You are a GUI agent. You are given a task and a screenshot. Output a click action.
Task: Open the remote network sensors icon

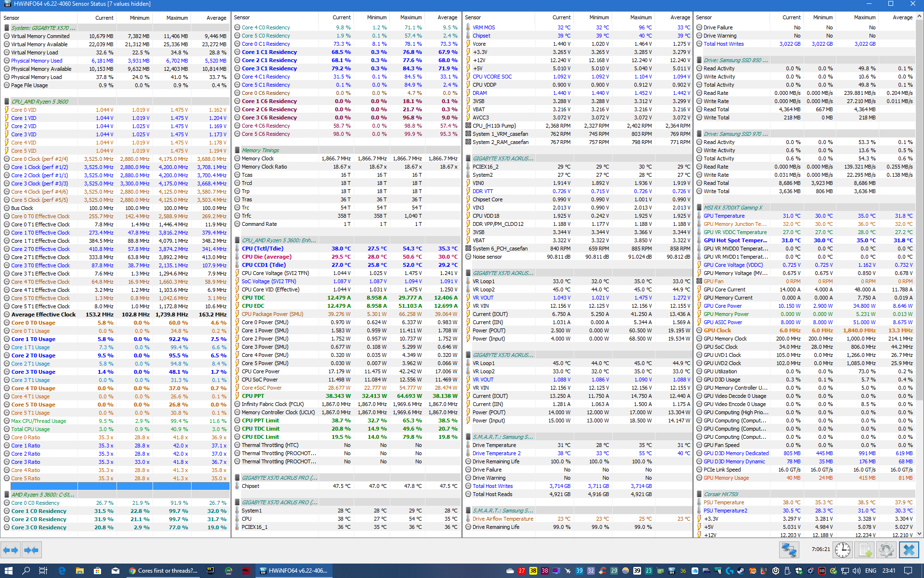pos(789,550)
